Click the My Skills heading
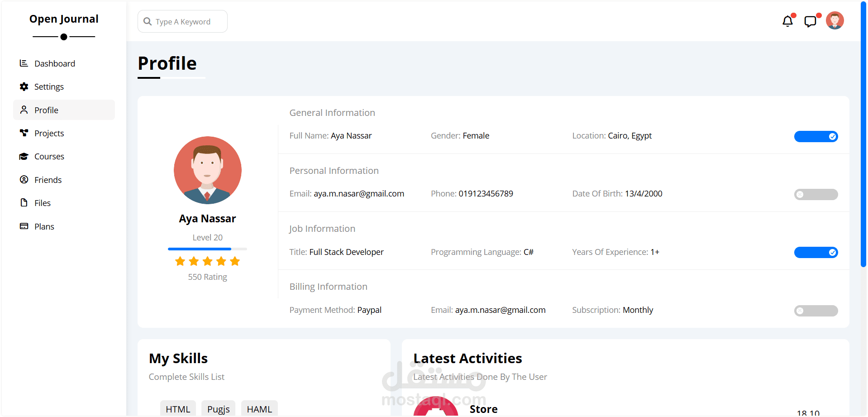 (x=178, y=359)
